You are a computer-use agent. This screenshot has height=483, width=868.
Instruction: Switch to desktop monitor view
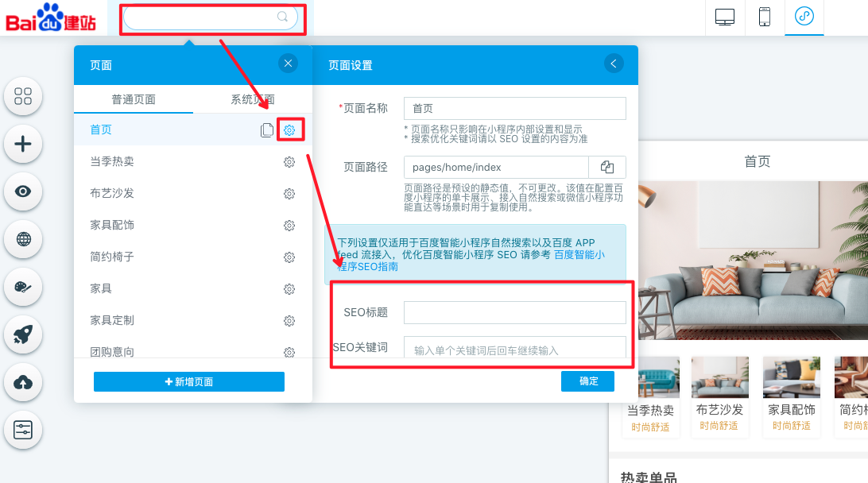(725, 17)
